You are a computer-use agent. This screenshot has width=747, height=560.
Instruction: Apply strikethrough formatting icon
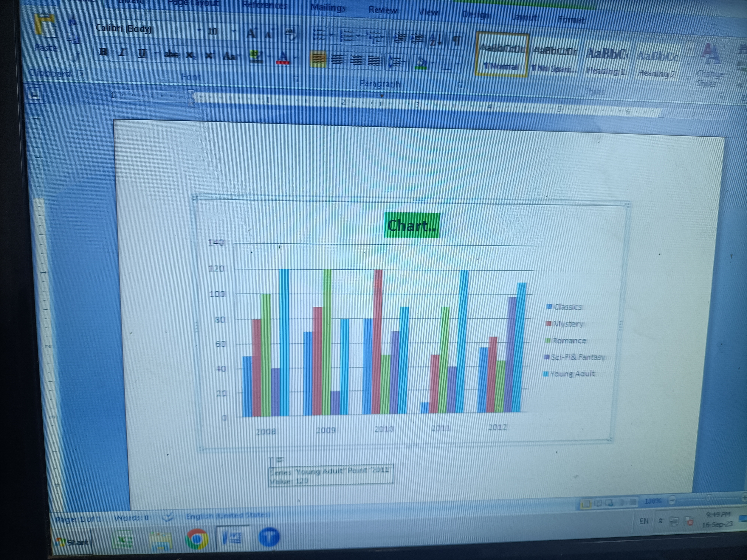click(171, 54)
